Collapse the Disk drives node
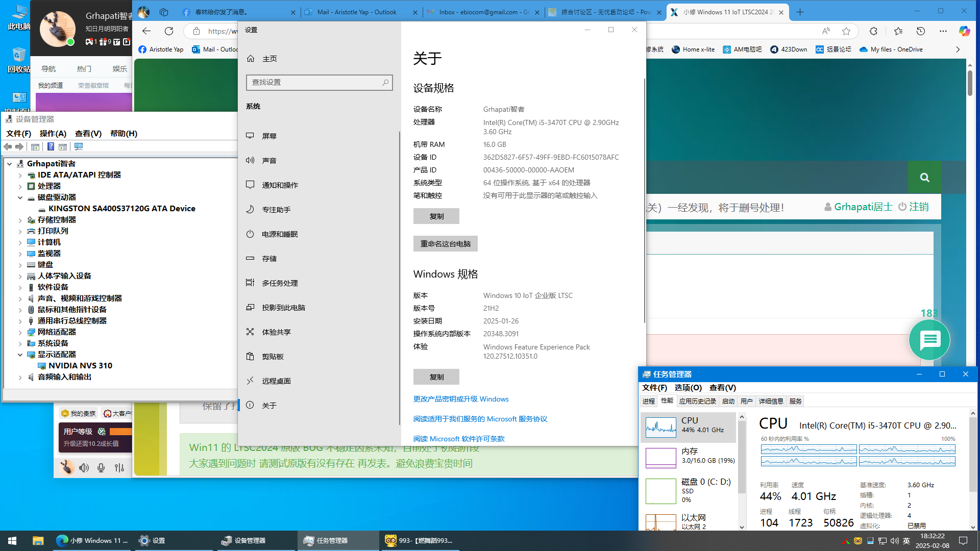Image resolution: width=980 pixels, height=551 pixels. (x=20, y=197)
